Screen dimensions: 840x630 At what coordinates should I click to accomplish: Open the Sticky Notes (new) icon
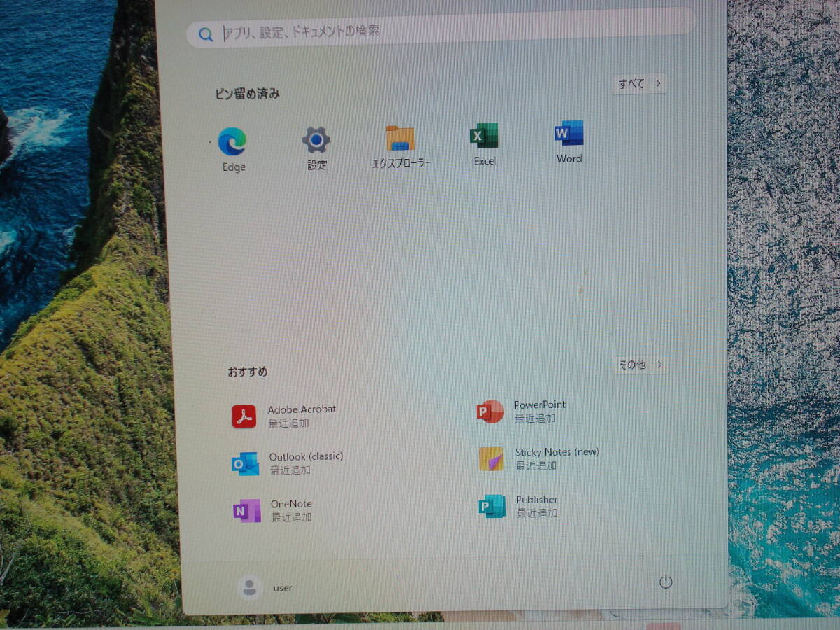tap(491, 459)
